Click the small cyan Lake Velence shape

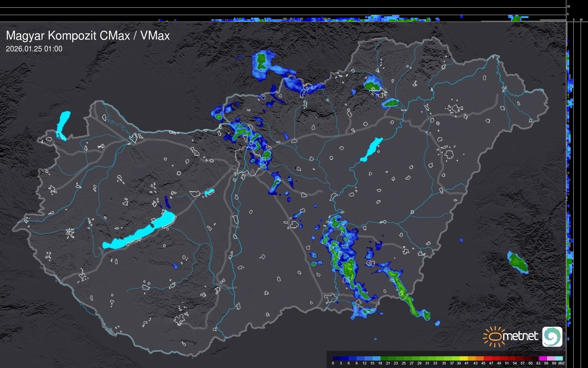[209, 192]
